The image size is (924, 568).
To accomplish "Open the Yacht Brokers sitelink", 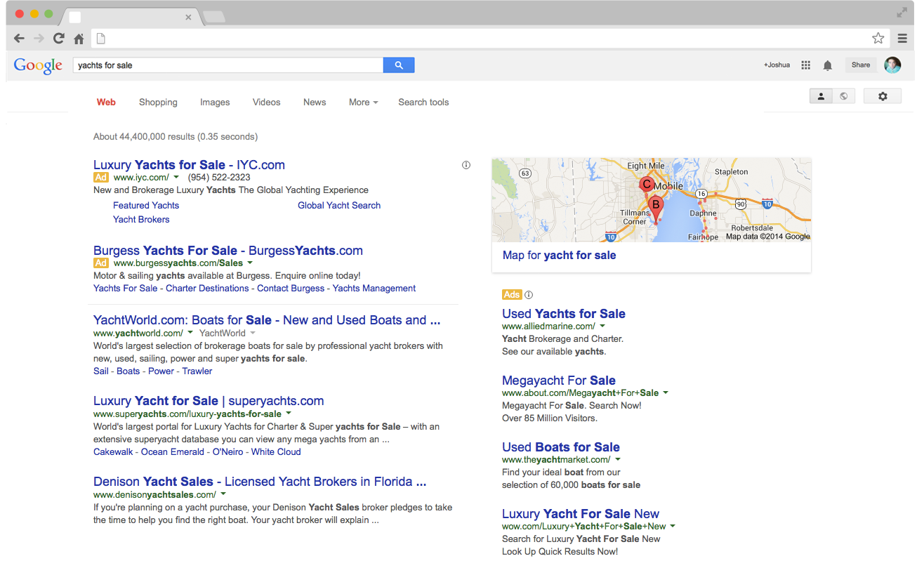I will pyautogui.click(x=141, y=220).
